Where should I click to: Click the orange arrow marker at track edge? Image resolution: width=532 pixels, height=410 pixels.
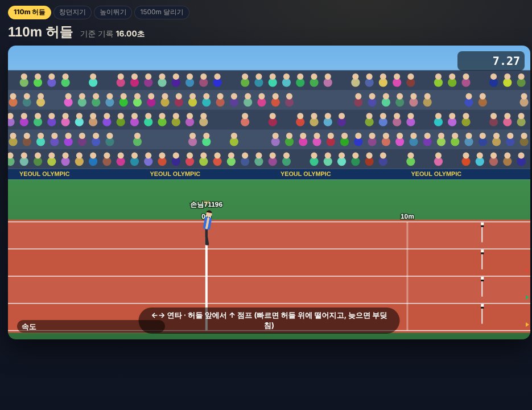pos(527,325)
